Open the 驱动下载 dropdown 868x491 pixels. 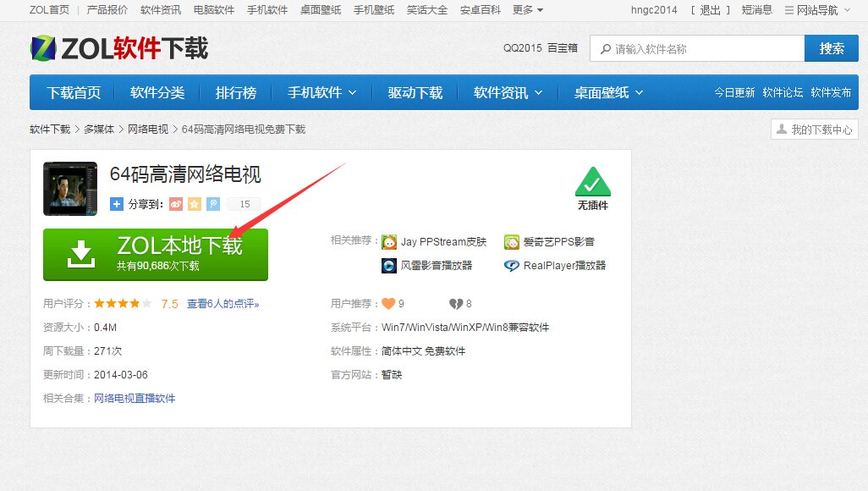(415, 93)
